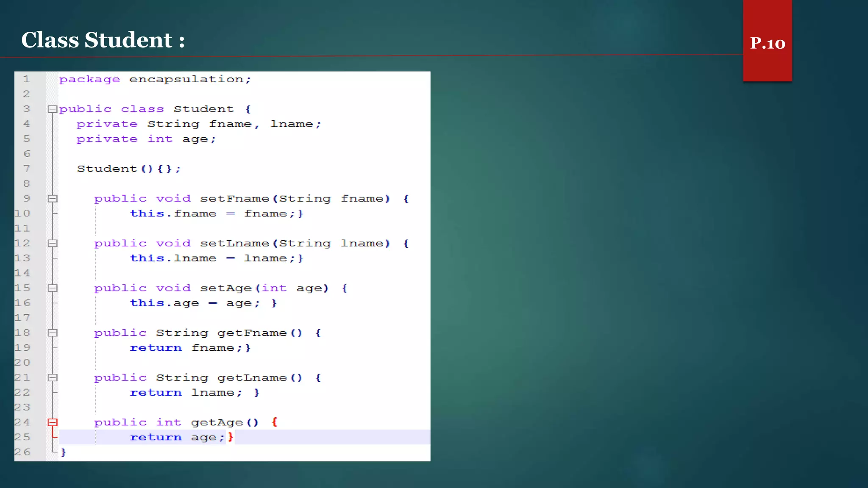Click the 'package' keyword on line 1

click(x=89, y=80)
